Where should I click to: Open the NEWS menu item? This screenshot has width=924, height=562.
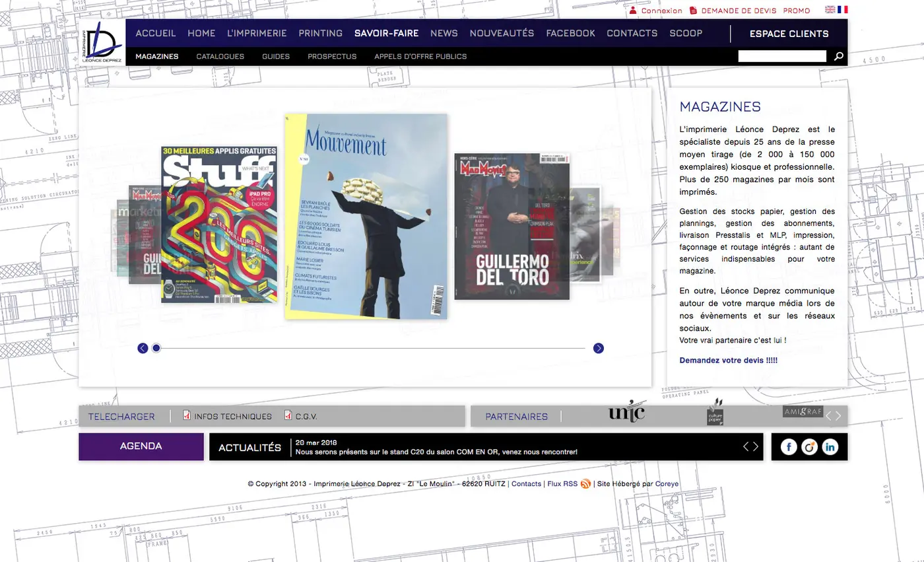pyautogui.click(x=444, y=33)
